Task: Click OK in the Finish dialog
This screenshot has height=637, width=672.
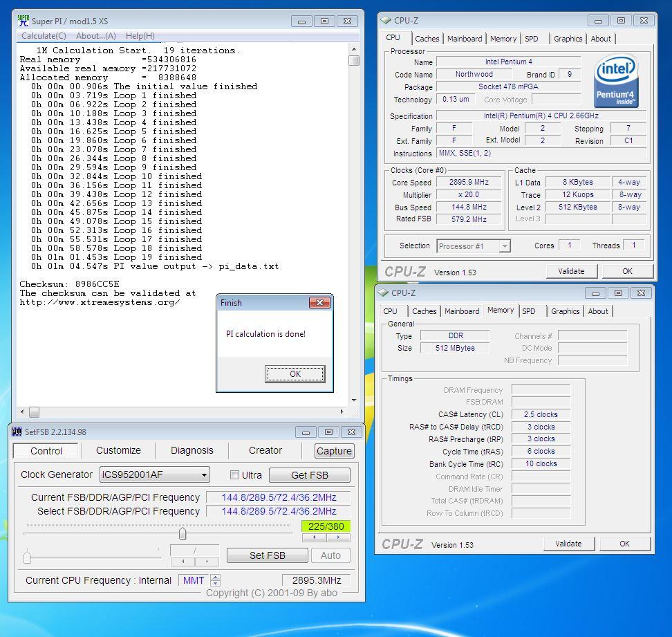Action: 295,373
